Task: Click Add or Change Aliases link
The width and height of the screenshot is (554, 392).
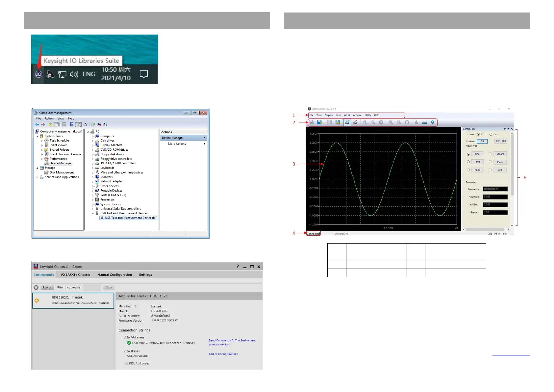Action: 223,354
